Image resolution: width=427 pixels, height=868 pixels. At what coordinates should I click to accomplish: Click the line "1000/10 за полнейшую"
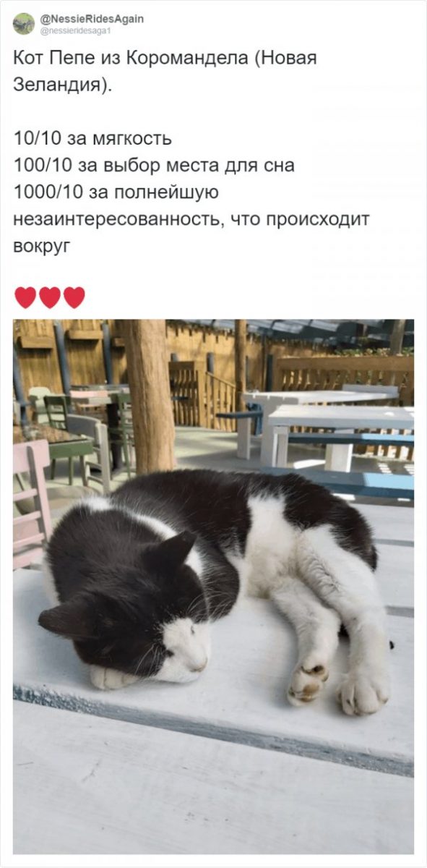(x=116, y=192)
